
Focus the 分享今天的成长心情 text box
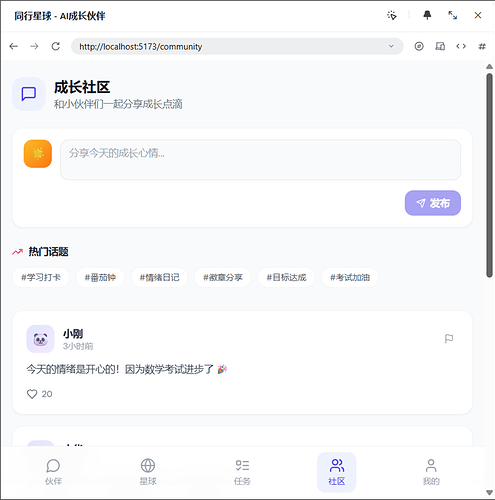click(260, 160)
